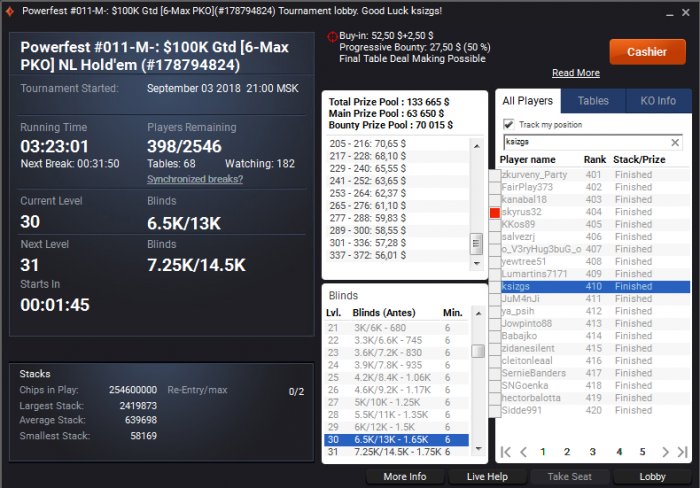Open players page 1
This screenshot has width=700, height=488.
[x=543, y=452]
